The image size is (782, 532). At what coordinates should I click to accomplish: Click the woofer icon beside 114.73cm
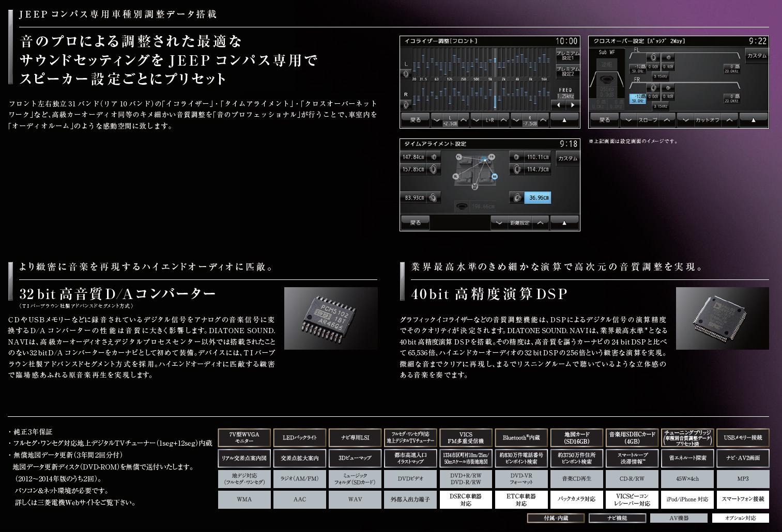[x=517, y=169]
